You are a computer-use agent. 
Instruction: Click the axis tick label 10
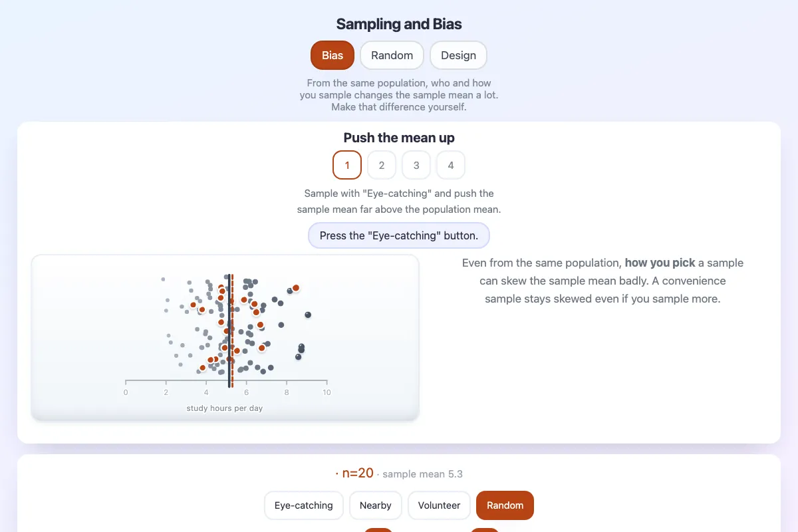(327, 392)
